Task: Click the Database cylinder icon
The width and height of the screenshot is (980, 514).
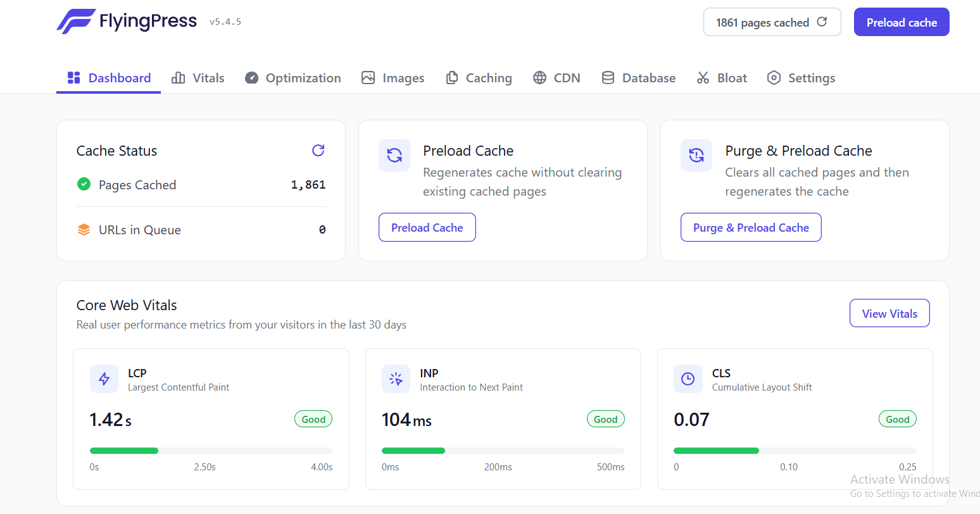Action: coord(608,78)
